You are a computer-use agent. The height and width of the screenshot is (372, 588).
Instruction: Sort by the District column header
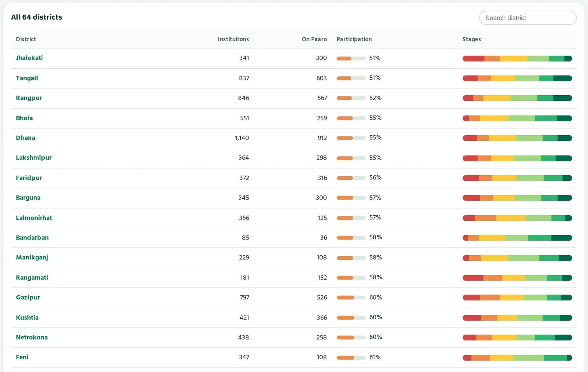click(26, 39)
